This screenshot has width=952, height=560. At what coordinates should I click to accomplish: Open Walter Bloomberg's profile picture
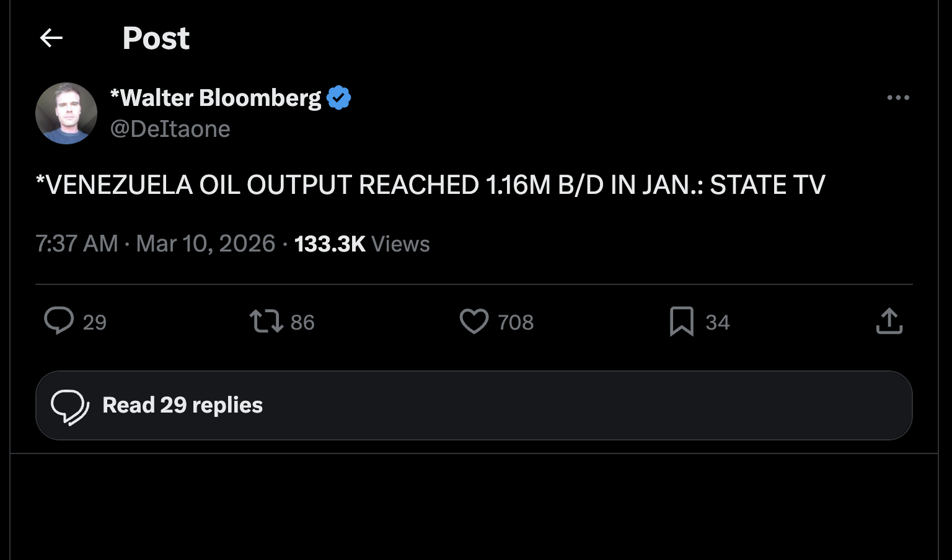(66, 113)
